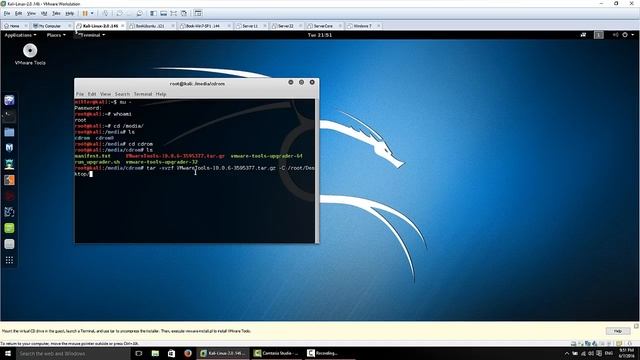
Task: Expand the power options dropdown arrow
Action: tap(92, 13)
